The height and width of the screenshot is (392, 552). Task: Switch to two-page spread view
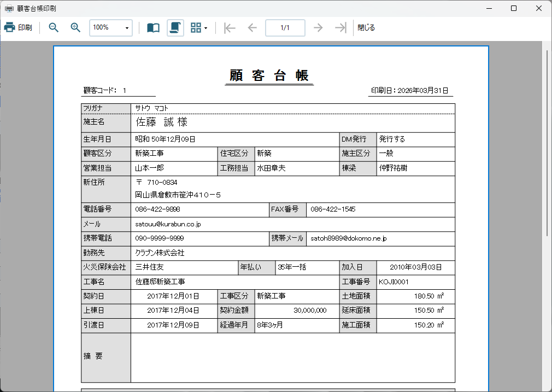(x=153, y=27)
